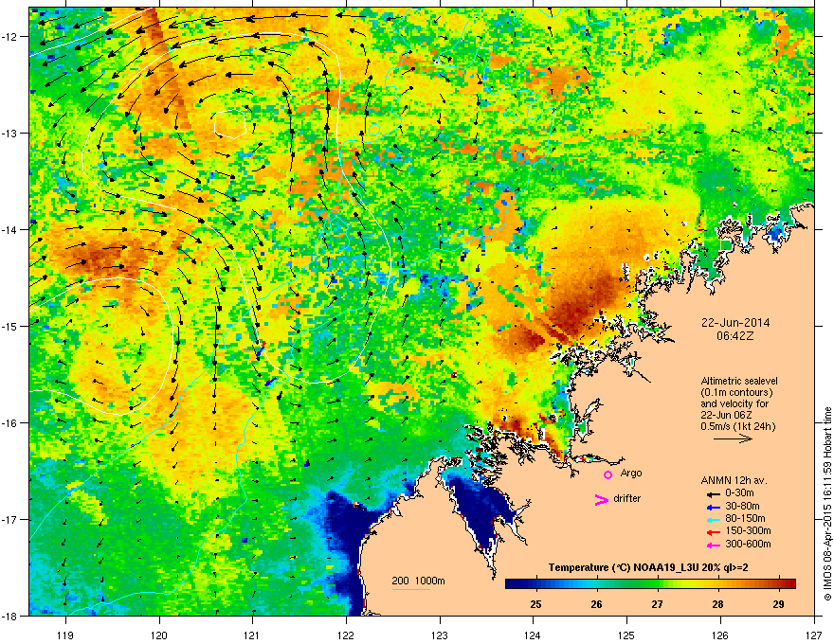This screenshot has height=644, width=834.
Task: Click the '22-Jun 06Z' text line
Action: tap(726, 415)
